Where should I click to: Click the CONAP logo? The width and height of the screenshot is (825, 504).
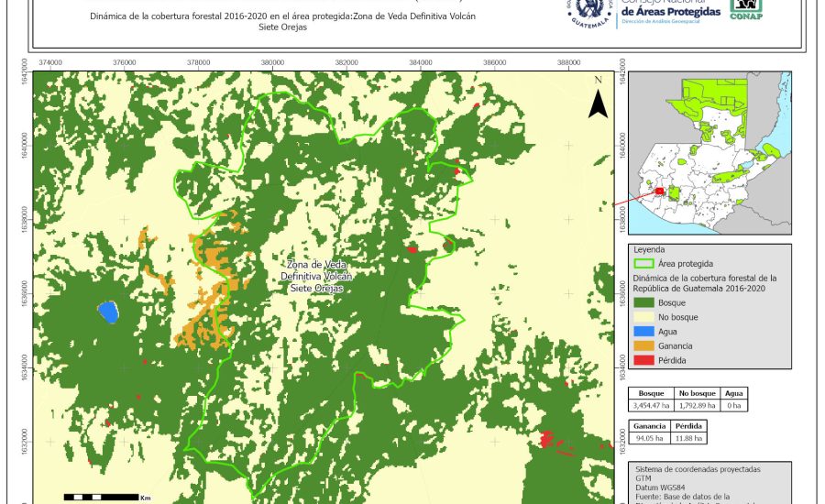coord(745,10)
